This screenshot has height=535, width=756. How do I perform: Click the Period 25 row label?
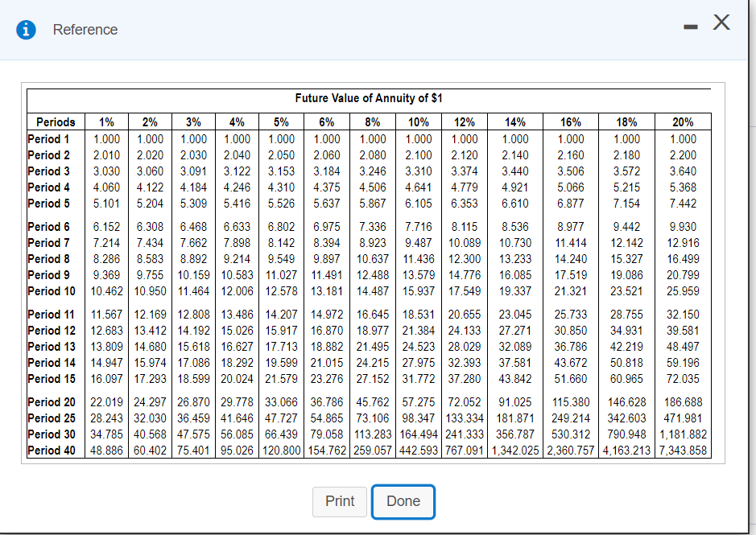pos(52,418)
